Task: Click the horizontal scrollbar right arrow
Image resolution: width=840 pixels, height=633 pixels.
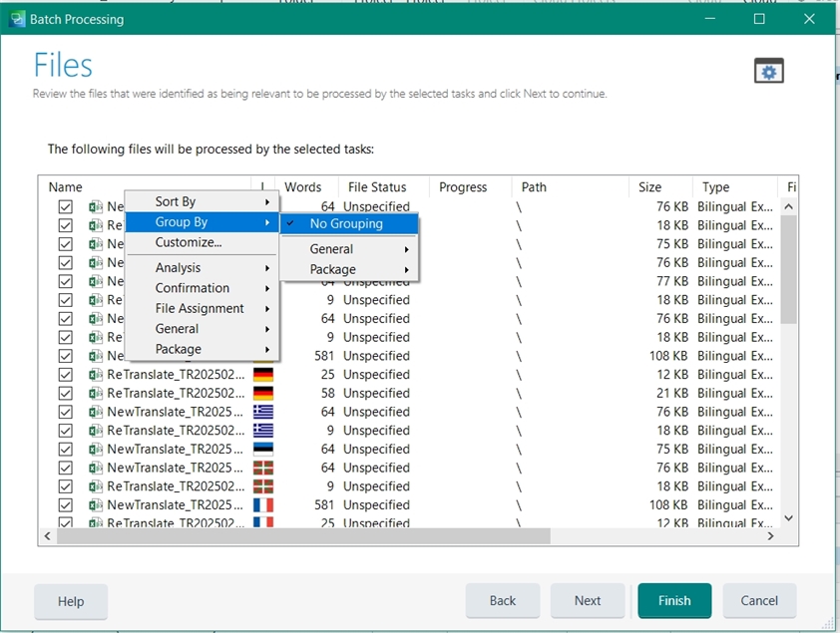Action: [770, 535]
